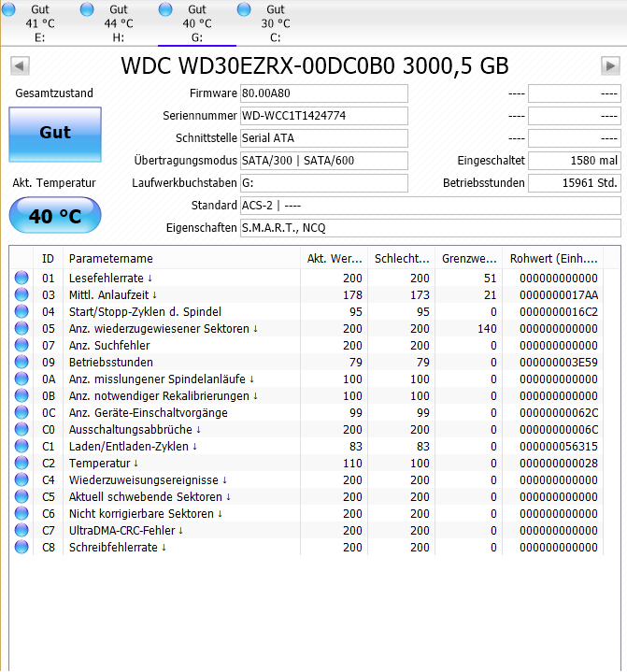Click status orb of Mittl. Anlaufzeit row
The image size is (627, 672).
21,294
